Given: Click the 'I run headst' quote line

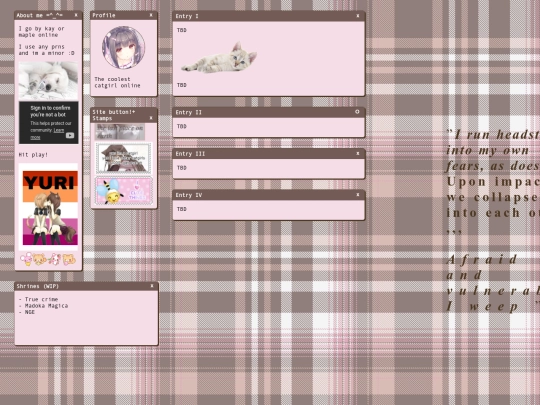Looking at the screenshot, I should pyautogui.click(x=493, y=135).
